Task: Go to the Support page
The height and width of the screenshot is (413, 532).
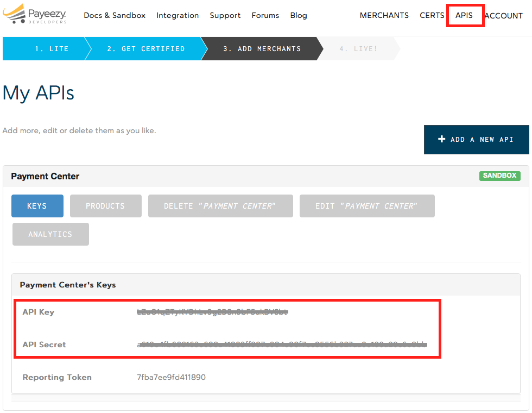Action: point(225,15)
